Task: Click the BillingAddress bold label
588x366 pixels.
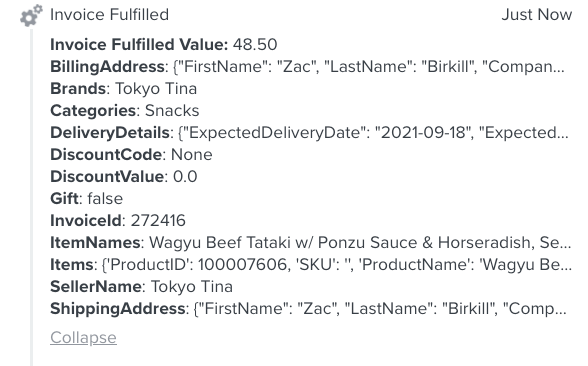Action: click(x=107, y=67)
